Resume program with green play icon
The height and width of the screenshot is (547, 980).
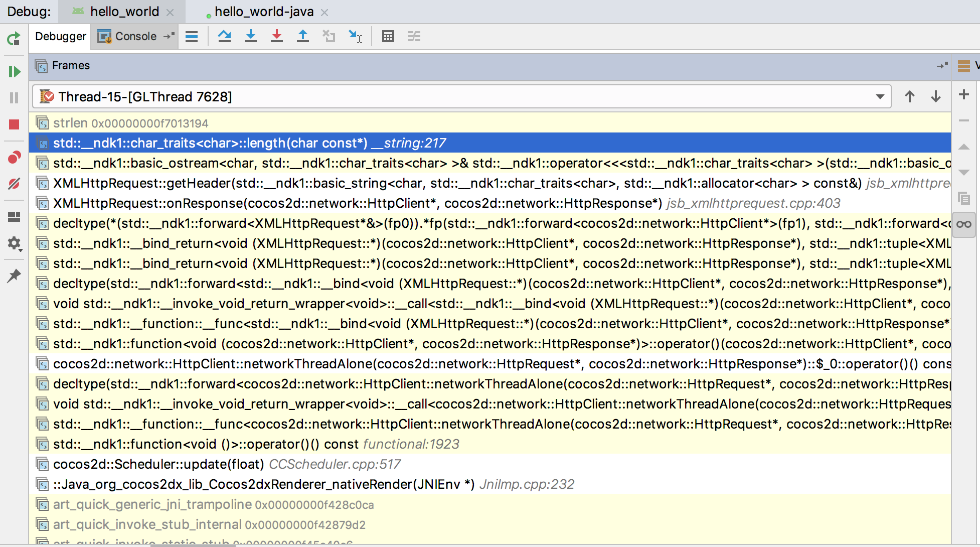(x=14, y=72)
